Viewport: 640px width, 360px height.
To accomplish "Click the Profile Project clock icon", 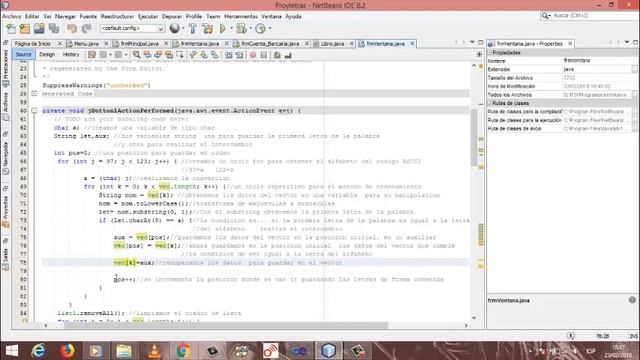I will (x=260, y=29).
